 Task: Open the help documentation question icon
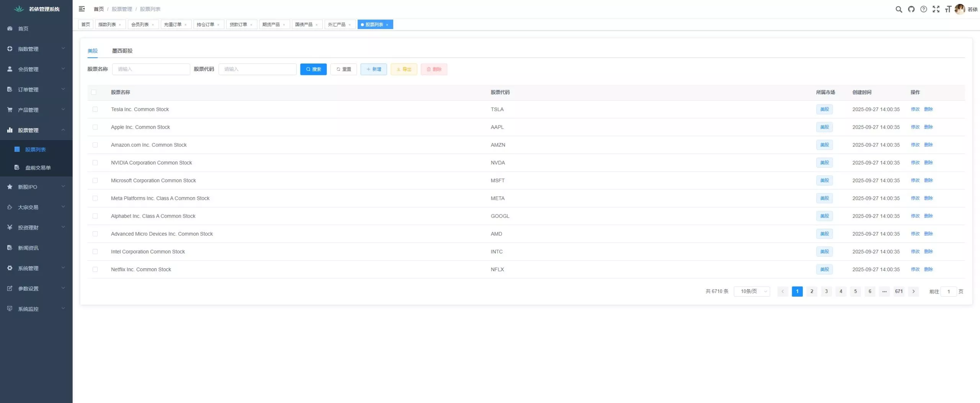[923, 9]
